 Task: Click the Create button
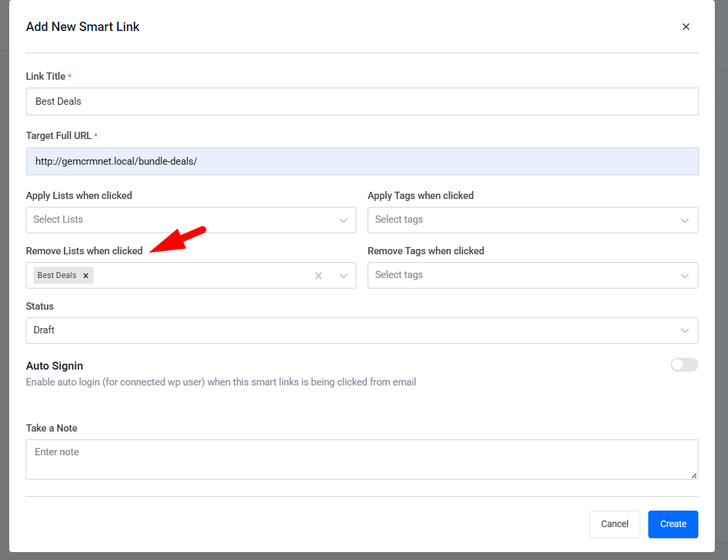(673, 524)
